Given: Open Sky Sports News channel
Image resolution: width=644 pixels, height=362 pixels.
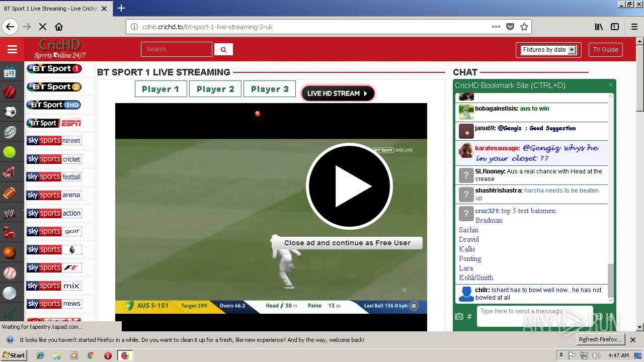Looking at the screenshot, I should pyautogui.click(x=54, y=304).
